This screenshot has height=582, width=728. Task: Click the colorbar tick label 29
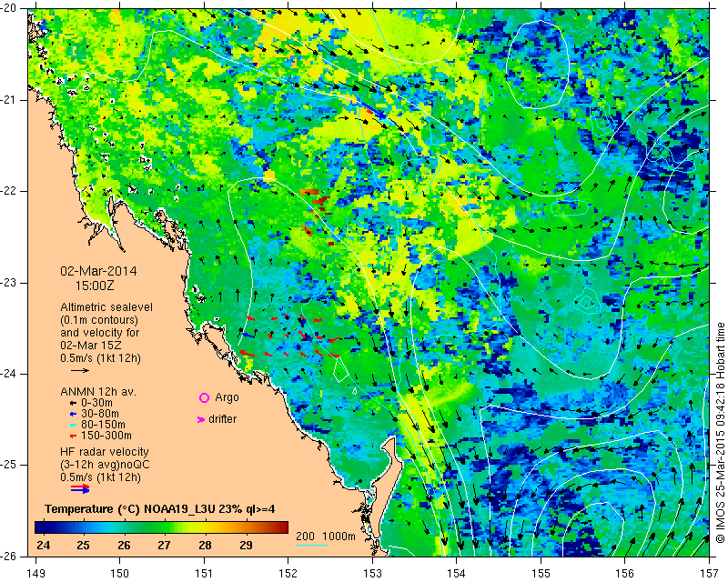246,545
